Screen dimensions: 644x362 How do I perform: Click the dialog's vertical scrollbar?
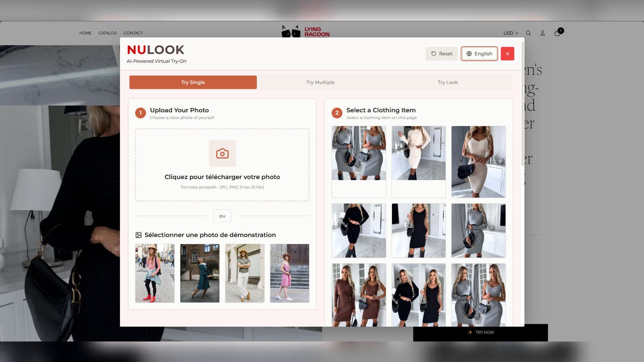tap(522, 103)
